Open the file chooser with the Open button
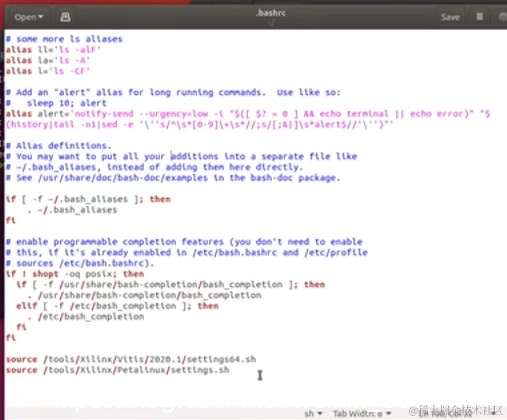Screen dimensions: 507x420 tap(28, 17)
